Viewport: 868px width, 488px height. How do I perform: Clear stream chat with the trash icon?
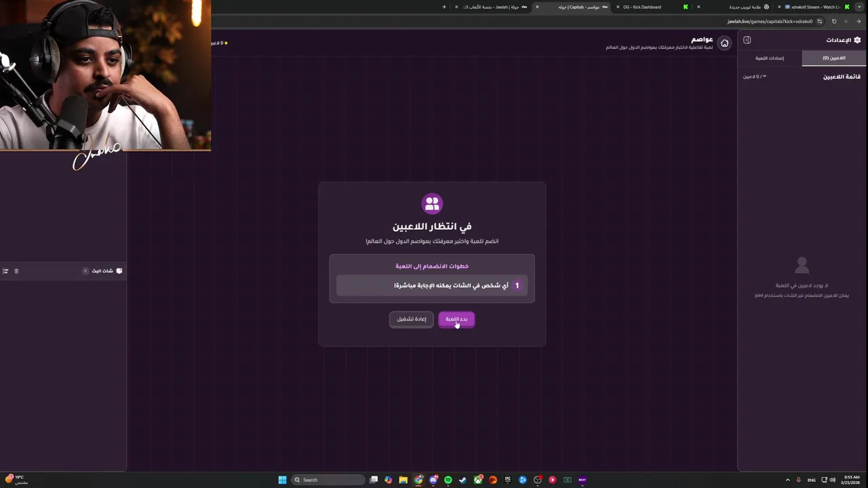pos(16,271)
